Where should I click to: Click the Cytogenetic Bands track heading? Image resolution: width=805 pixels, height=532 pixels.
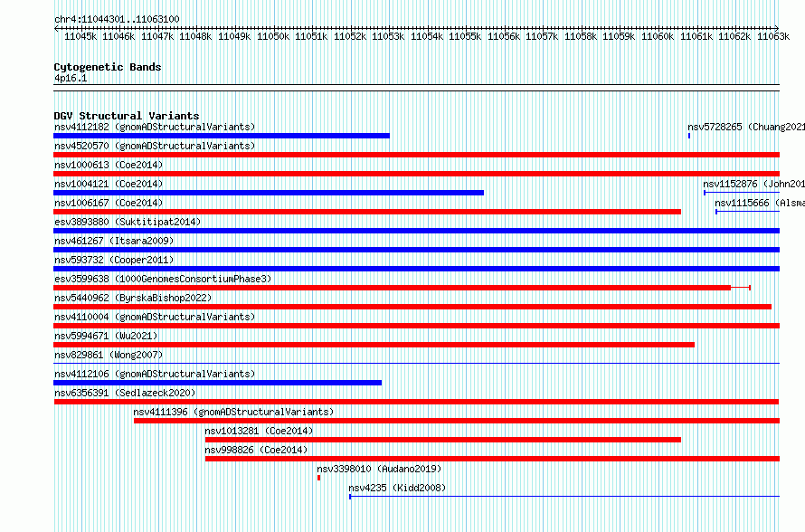pos(108,67)
